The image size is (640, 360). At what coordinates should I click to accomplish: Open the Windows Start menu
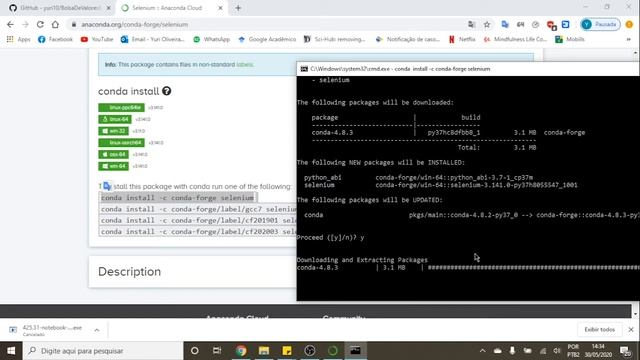[x=11, y=351]
